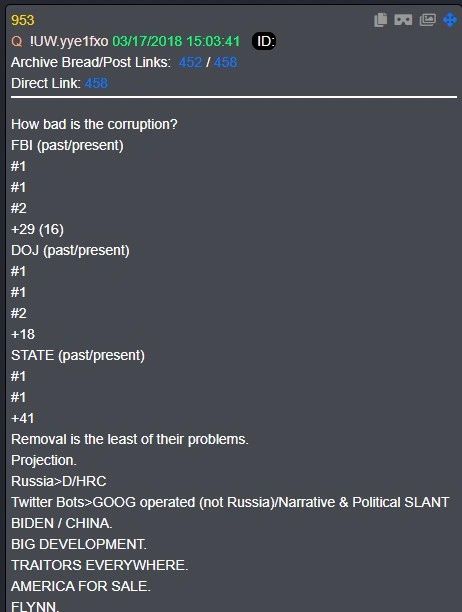Click the black ID badge
Screen dimensions: 462x612
click(x=264, y=41)
